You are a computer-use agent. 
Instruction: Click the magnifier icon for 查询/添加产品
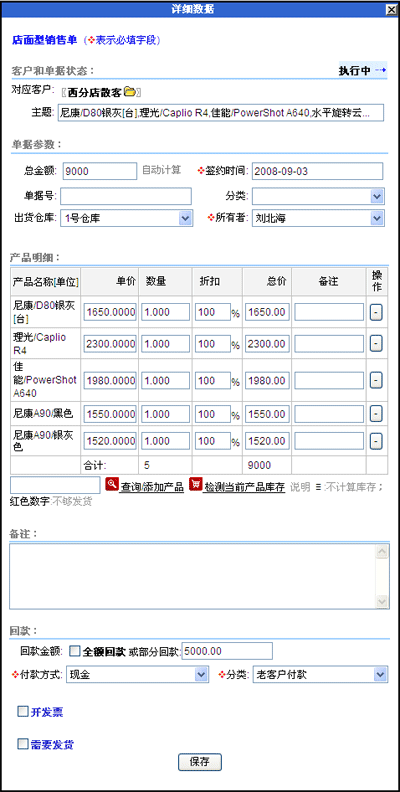click(111, 485)
